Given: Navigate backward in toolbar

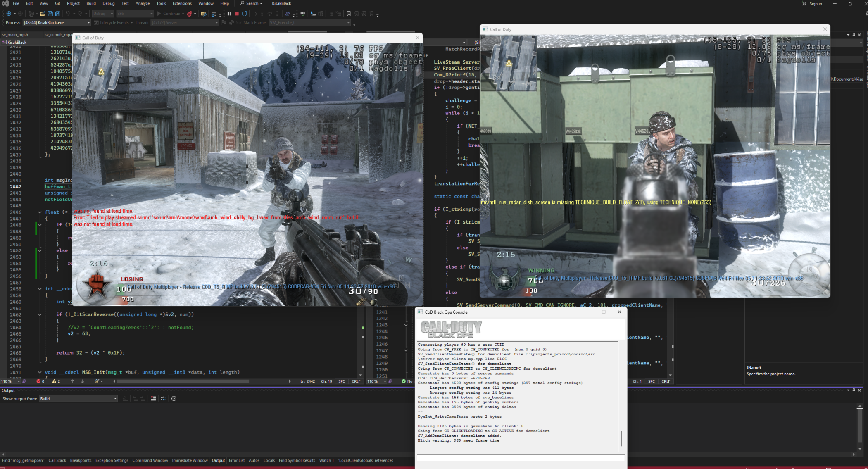Looking at the screenshot, I should click(x=9, y=14).
